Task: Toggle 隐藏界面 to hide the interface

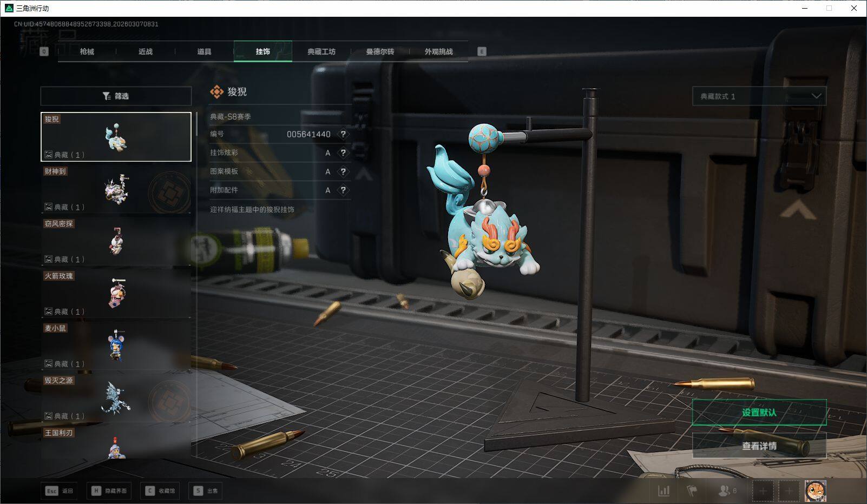Action: [x=110, y=491]
